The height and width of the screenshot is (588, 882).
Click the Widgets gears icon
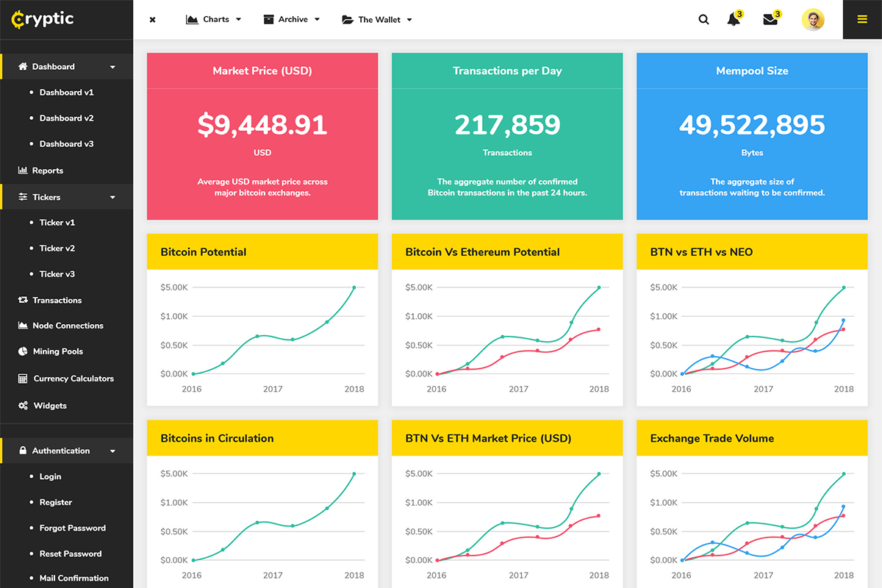(x=23, y=406)
